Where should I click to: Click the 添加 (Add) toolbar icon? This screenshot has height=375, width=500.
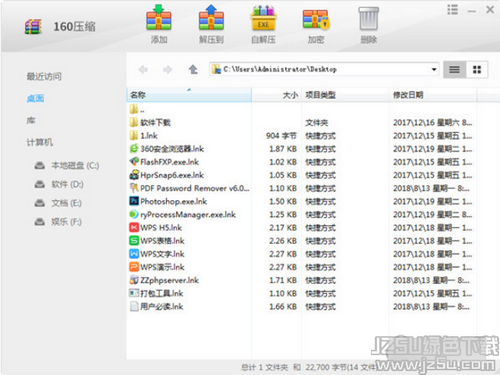(x=159, y=24)
